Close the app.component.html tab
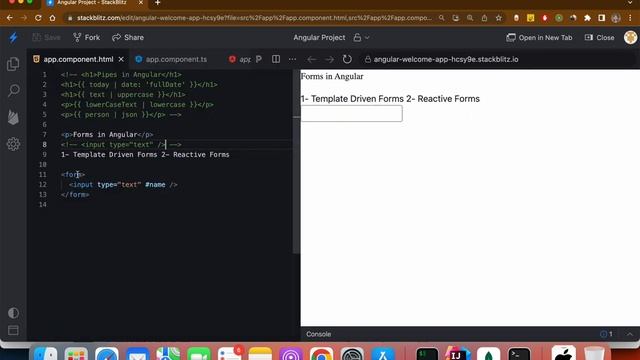The width and height of the screenshot is (640, 360). pos(121,59)
